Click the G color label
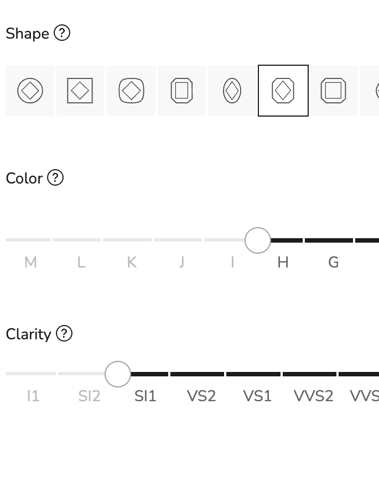This screenshot has width=379, height=488. (x=334, y=263)
